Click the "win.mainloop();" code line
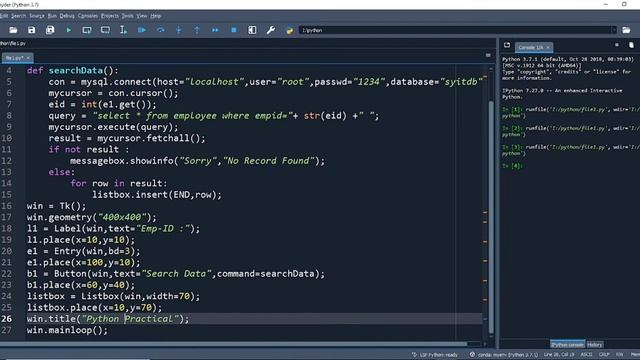Viewport: 640px width, 360px height. tap(67, 330)
